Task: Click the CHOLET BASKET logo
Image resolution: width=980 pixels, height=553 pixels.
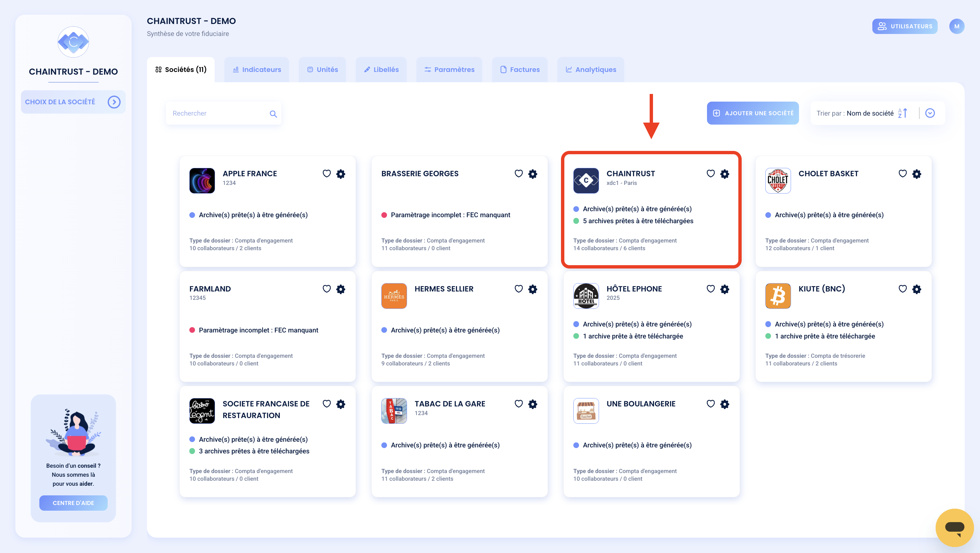Action: tap(778, 181)
